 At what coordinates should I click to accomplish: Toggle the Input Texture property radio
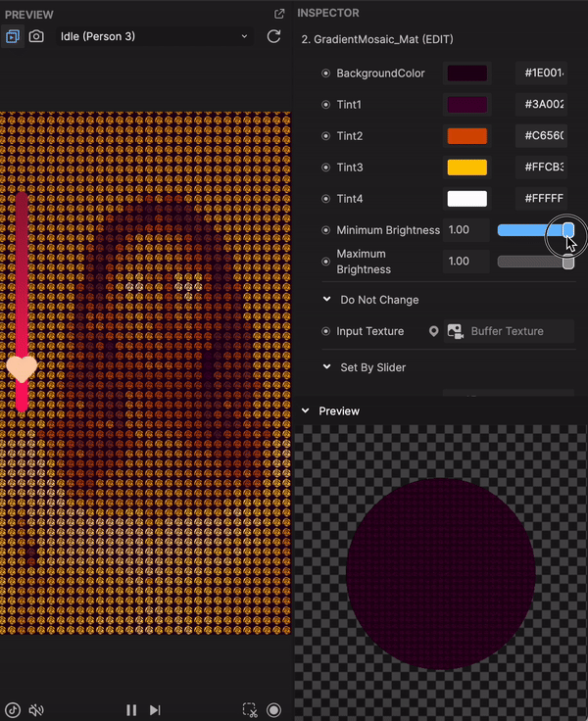pos(325,331)
